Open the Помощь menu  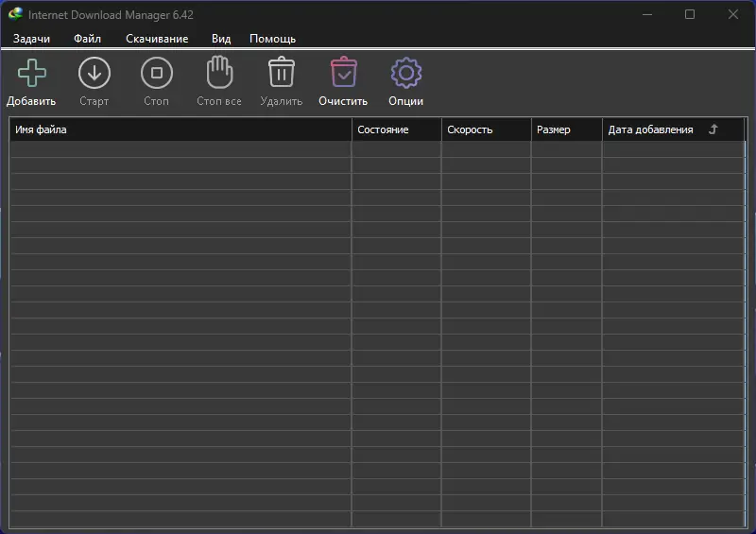coord(272,39)
